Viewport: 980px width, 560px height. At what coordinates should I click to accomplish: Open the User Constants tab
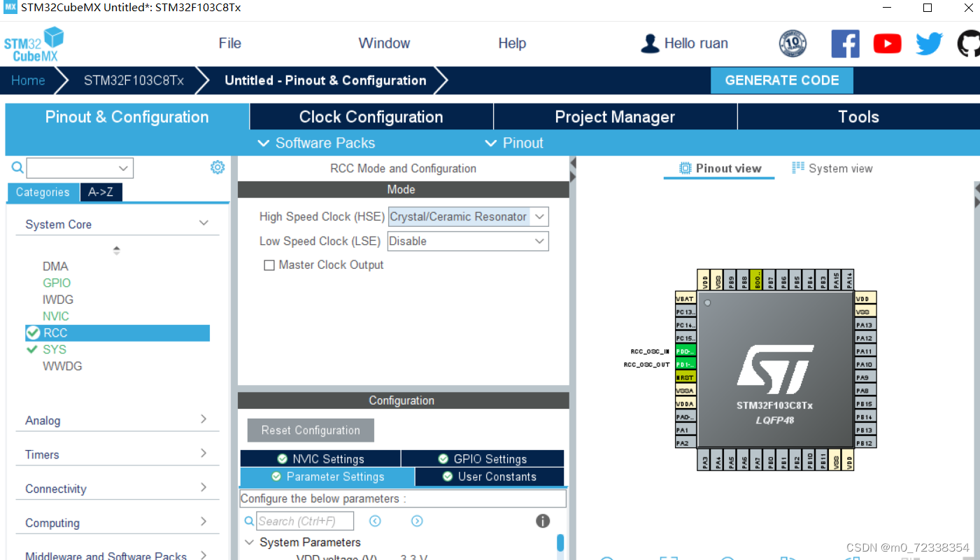(x=490, y=477)
